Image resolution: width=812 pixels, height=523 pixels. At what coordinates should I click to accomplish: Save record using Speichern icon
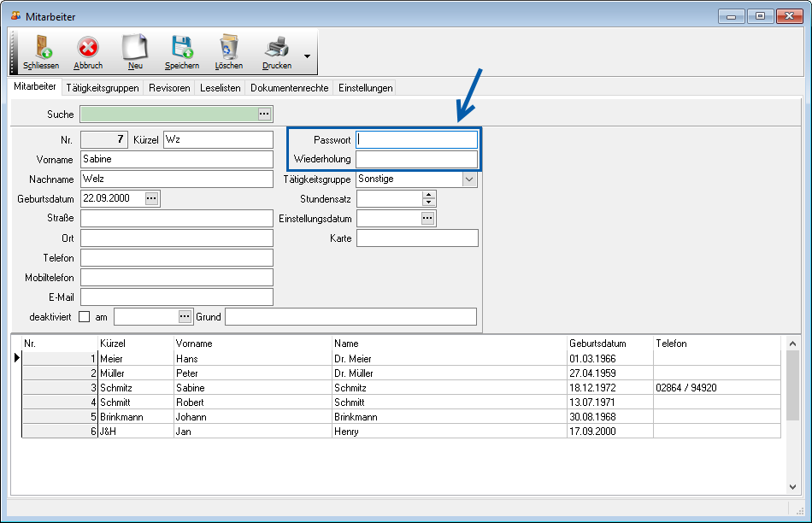[x=181, y=51]
